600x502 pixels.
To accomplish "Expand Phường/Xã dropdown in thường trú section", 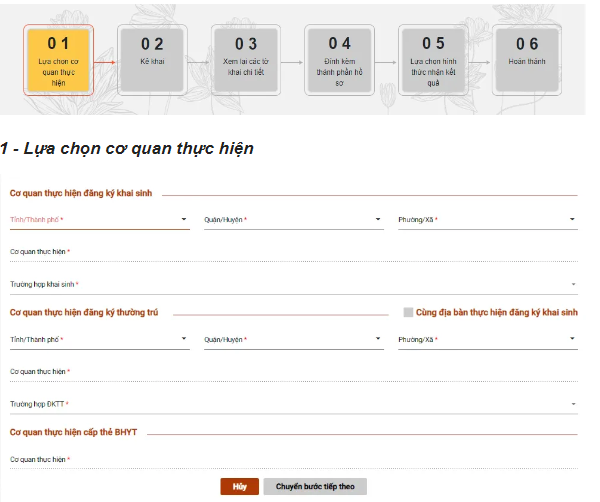I will [487, 339].
